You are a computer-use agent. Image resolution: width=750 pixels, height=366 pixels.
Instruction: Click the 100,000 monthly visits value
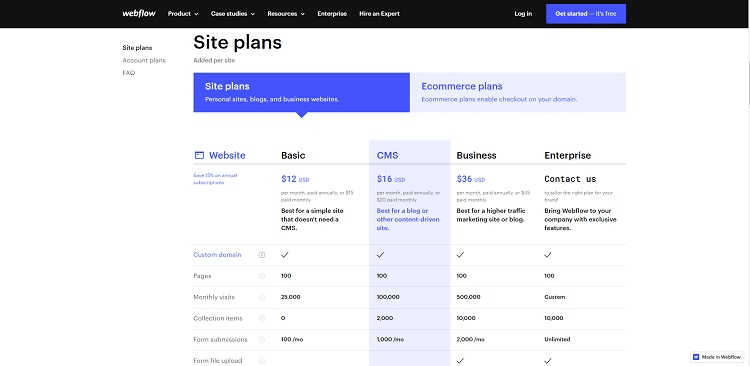point(388,297)
